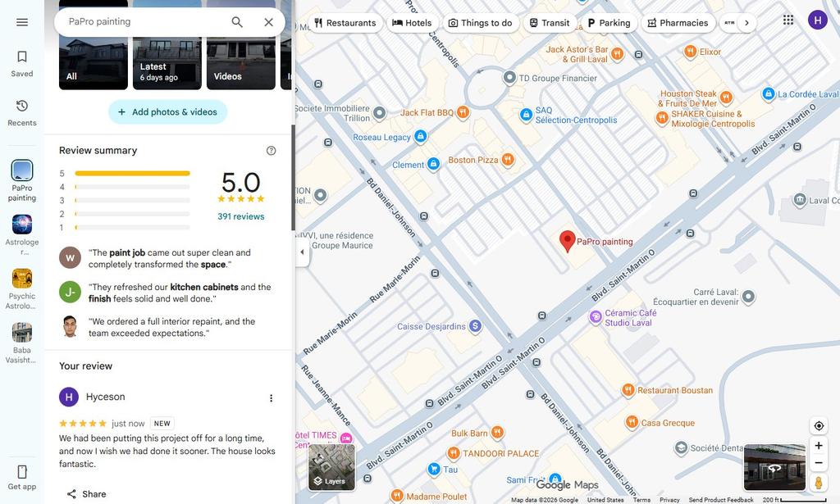Open Saved places
This screenshot has height=504, width=840.
22,64
